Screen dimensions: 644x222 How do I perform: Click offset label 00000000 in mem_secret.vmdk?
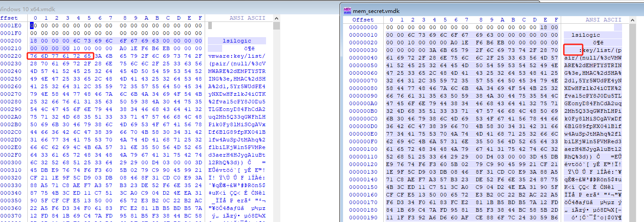click(363, 27)
